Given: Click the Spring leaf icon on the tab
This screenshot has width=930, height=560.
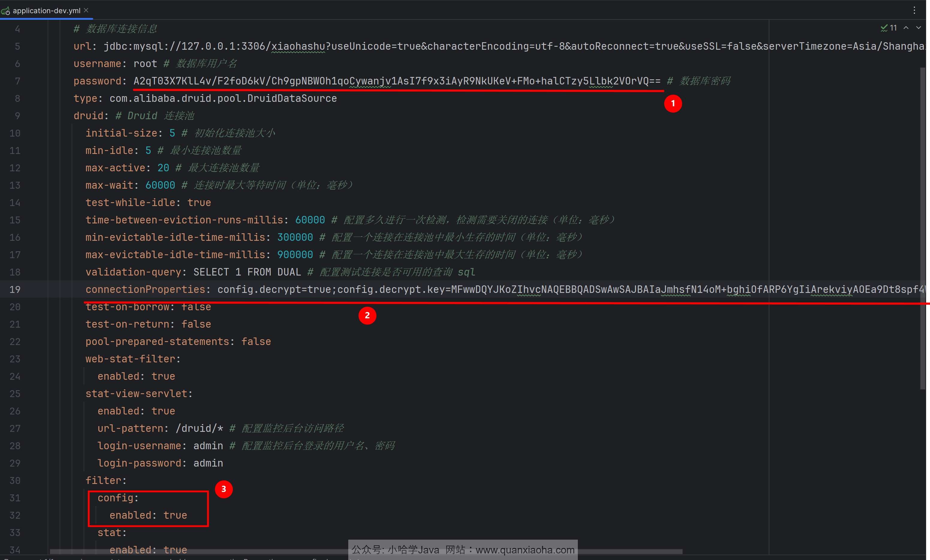Looking at the screenshot, I should click(x=6, y=11).
